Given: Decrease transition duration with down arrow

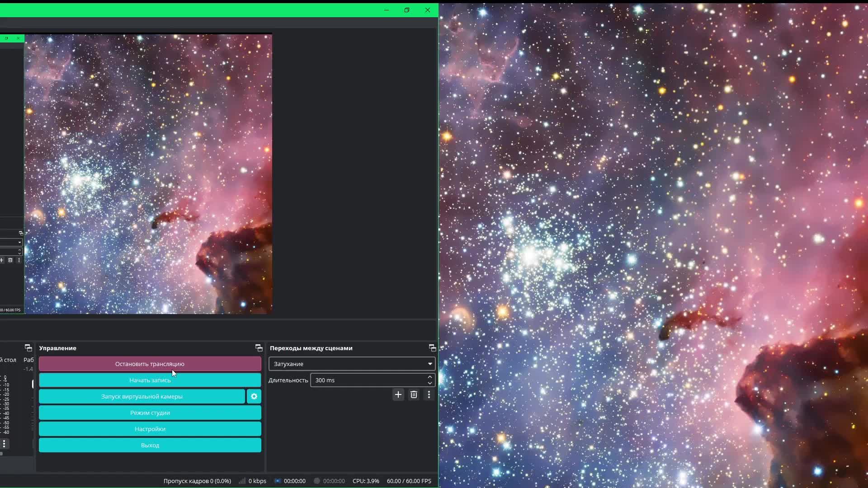Looking at the screenshot, I should coord(430,383).
